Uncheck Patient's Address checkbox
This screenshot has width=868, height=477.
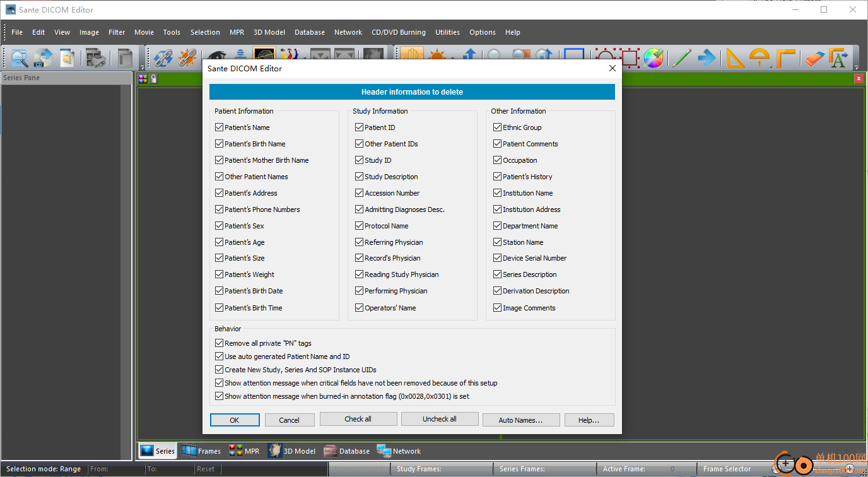(x=220, y=193)
